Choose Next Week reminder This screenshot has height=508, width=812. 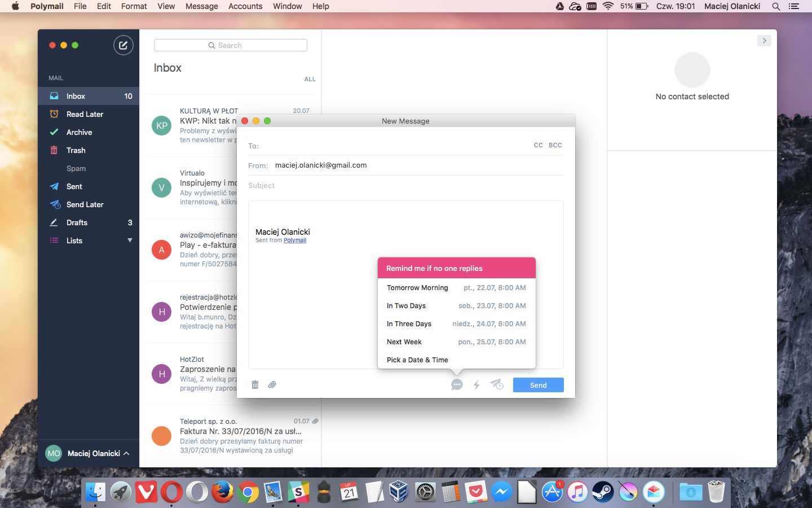pyautogui.click(x=456, y=341)
